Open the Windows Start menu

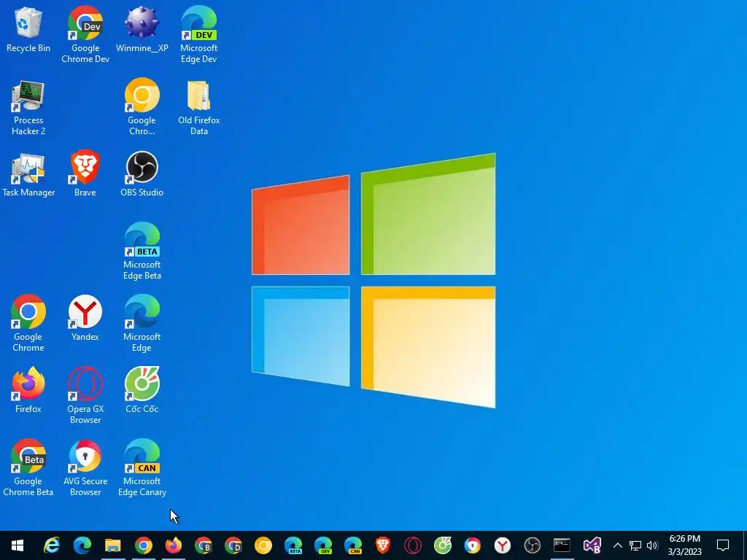[x=18, y=545]
